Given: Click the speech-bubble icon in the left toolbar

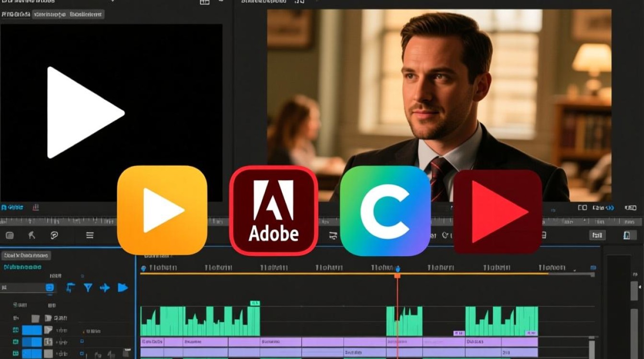Looking at the screenshot, I should [x=54, y=235].
